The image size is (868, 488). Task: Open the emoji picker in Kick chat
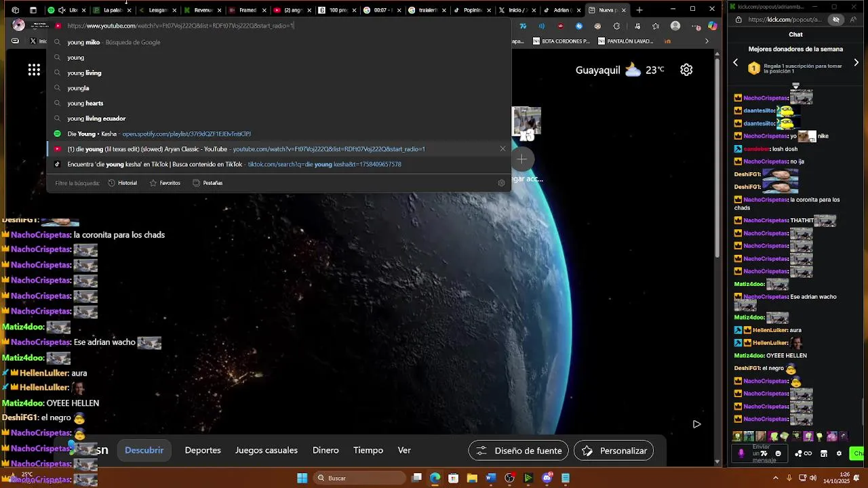[778, 453]
